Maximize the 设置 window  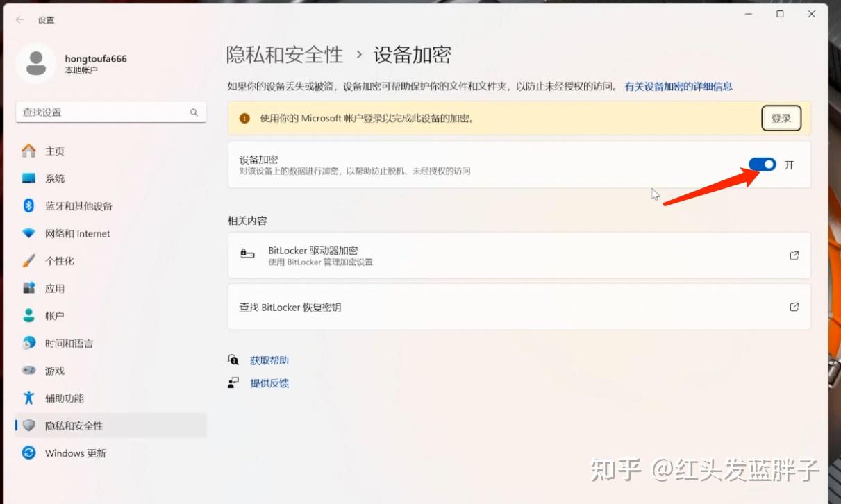point(780,15)
